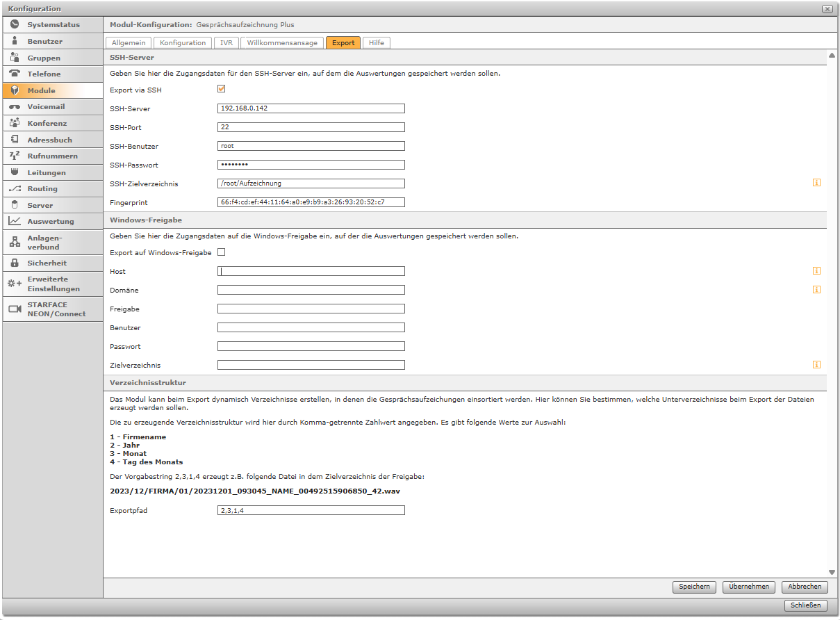Click the scrollbar up arrow

[832, 55]
